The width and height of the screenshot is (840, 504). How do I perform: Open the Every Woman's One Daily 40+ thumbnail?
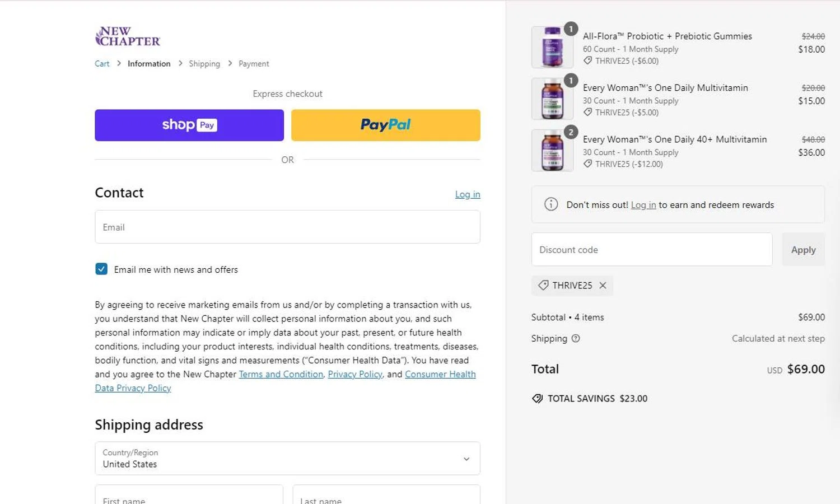coord(552,150)
